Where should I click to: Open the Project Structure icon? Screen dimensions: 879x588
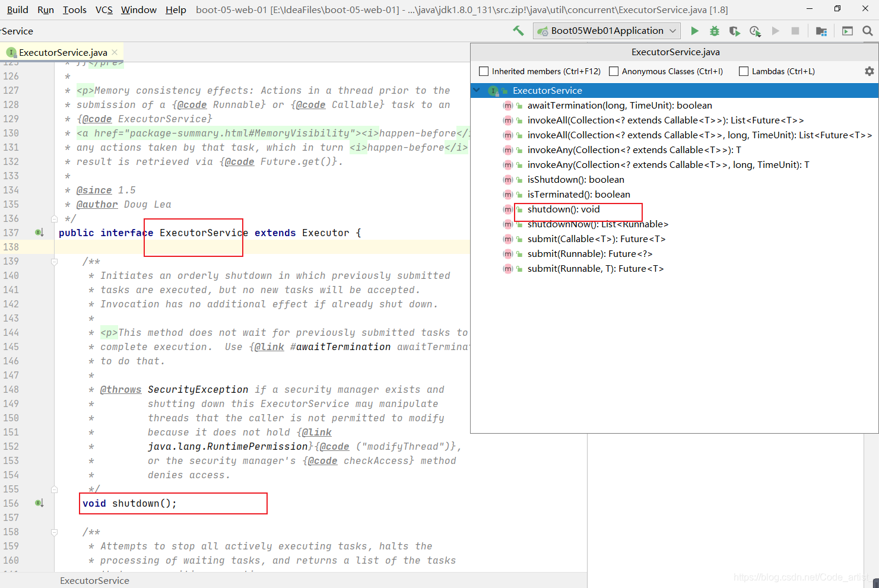point(821,31)
